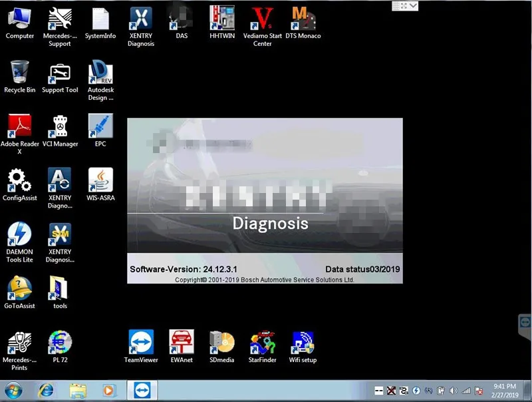This screenshot has width=532, height=402.
Task: Click the cable connection tray icon
Action: point(404,391)
